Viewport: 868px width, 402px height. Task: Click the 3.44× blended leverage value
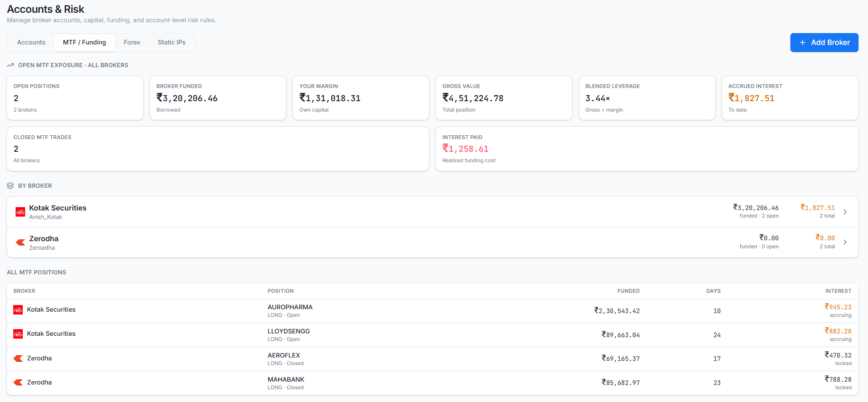(598, 98)
